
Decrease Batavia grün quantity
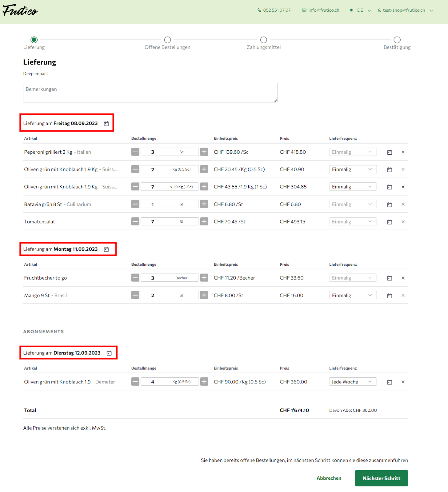[x=135, y=204]
